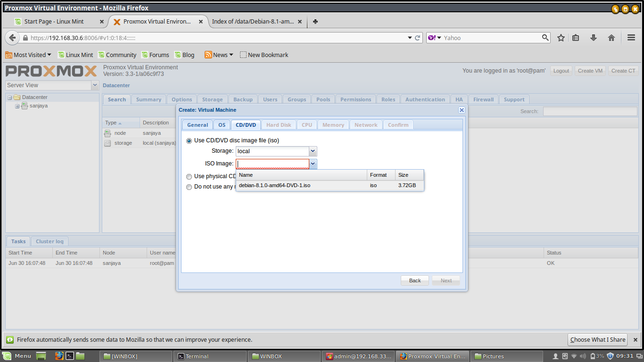Open the Forums bookmark link
Image resolution: width=644 pixels, height=362 pixels.
pos(156,55)
